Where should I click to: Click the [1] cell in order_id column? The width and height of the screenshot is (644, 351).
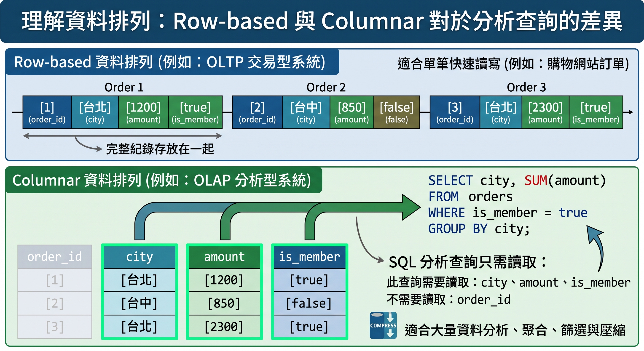(x=55, y=280)
